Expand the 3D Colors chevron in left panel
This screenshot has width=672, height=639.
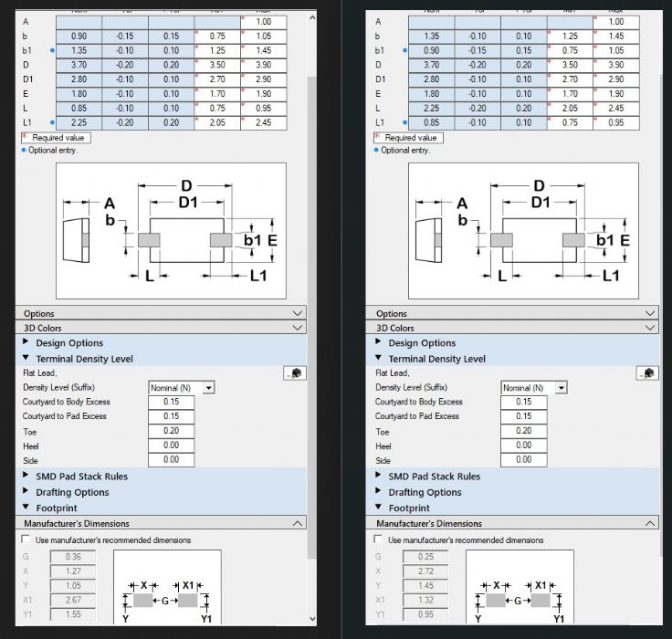(298, 328)
